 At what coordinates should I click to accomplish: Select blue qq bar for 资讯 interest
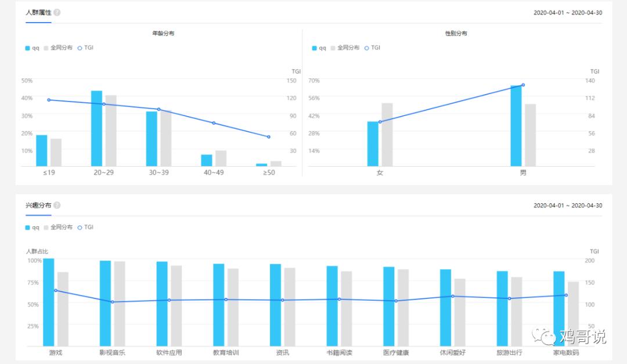[x=276, y=305]
